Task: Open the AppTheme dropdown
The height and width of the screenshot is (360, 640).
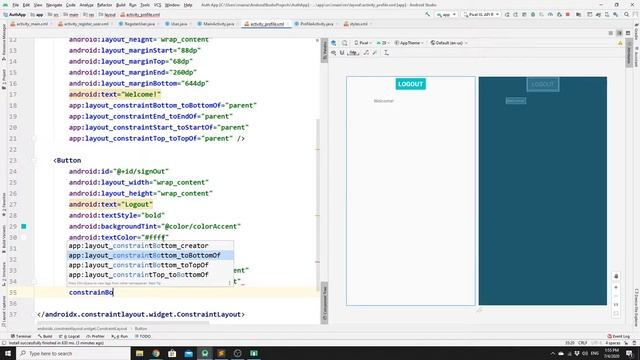Action: [409, 43]
